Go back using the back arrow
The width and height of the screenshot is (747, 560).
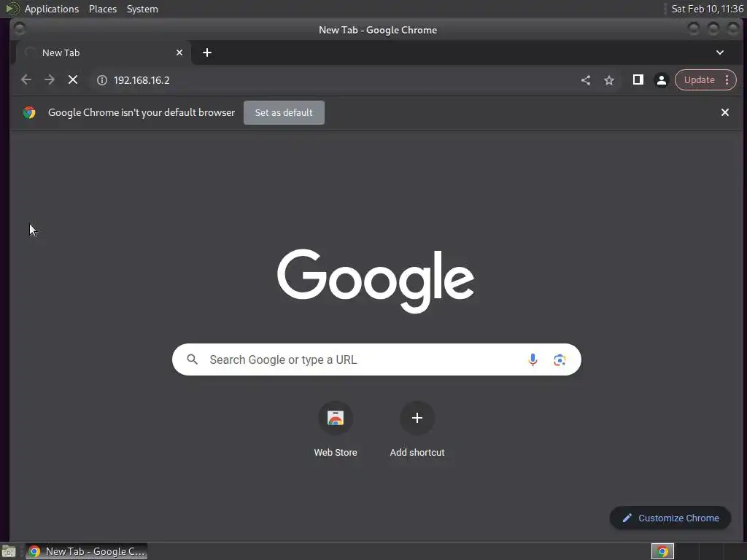[26, 80]
